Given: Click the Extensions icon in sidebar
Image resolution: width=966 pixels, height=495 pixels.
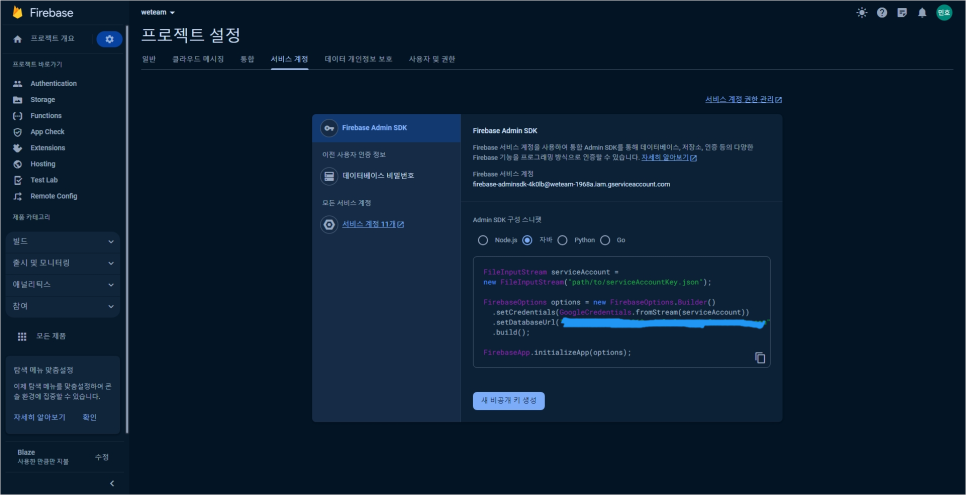Looking at the screenshot, I should (17, 148).
